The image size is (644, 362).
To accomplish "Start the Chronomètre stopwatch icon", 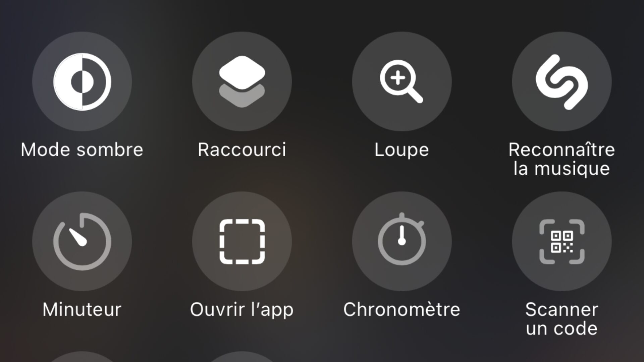I will (x=402, y=241).
